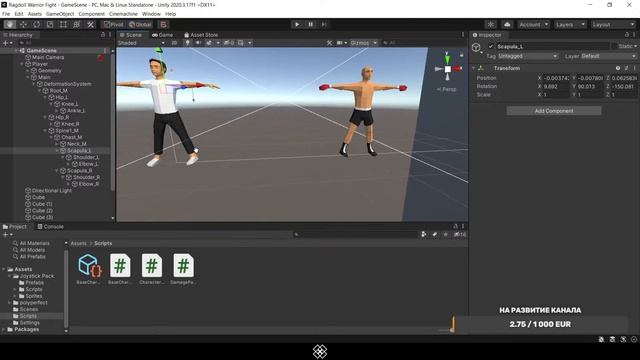
Task: Lock the Hierarchy panel
Action: 103,35
